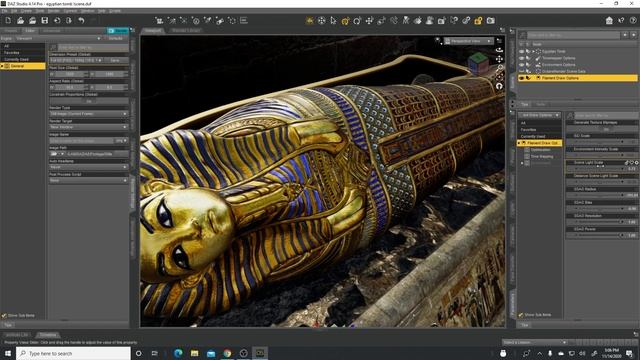Toggle visibility eye for Tonemapper Options node
Screen dimensions: 640x360
tap(522, 58)
